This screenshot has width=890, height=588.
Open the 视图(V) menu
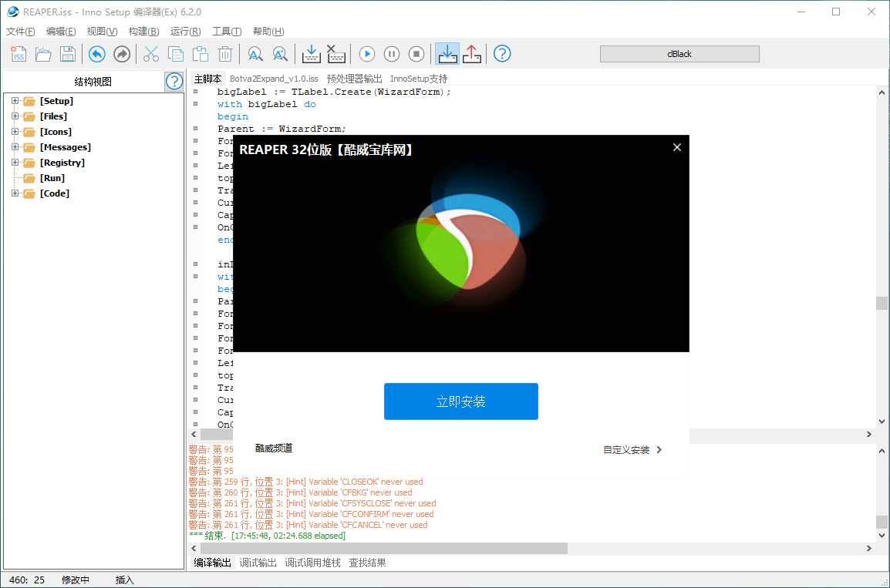(x=102, y=31)
